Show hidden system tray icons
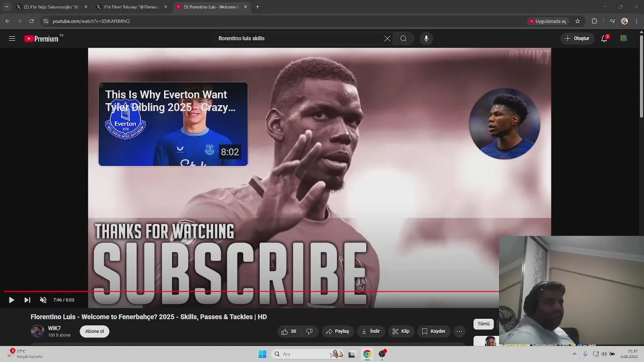644x362 pixels. pos(574,354)
